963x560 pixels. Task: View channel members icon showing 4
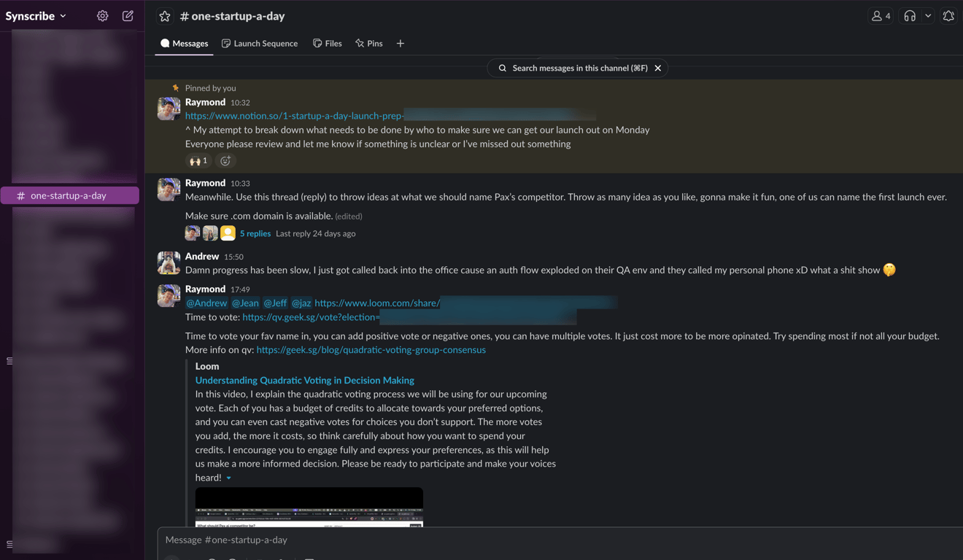click(881, 16)
